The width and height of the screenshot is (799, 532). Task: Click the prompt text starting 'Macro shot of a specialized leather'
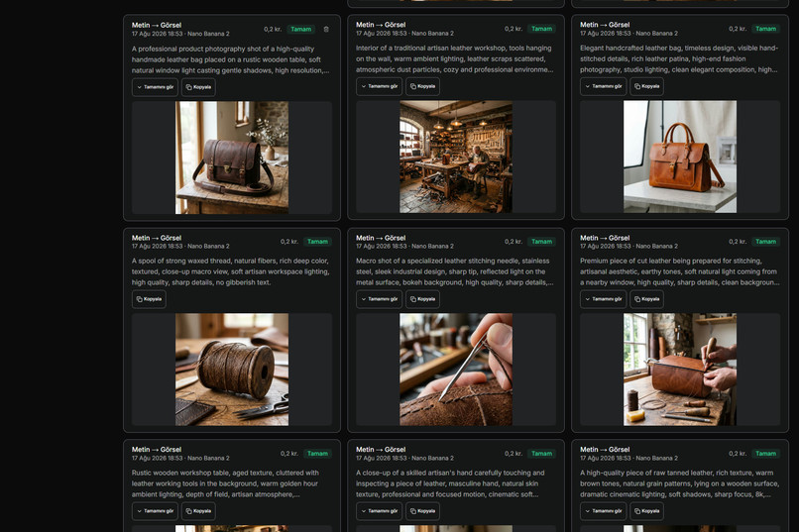(455, 271)
